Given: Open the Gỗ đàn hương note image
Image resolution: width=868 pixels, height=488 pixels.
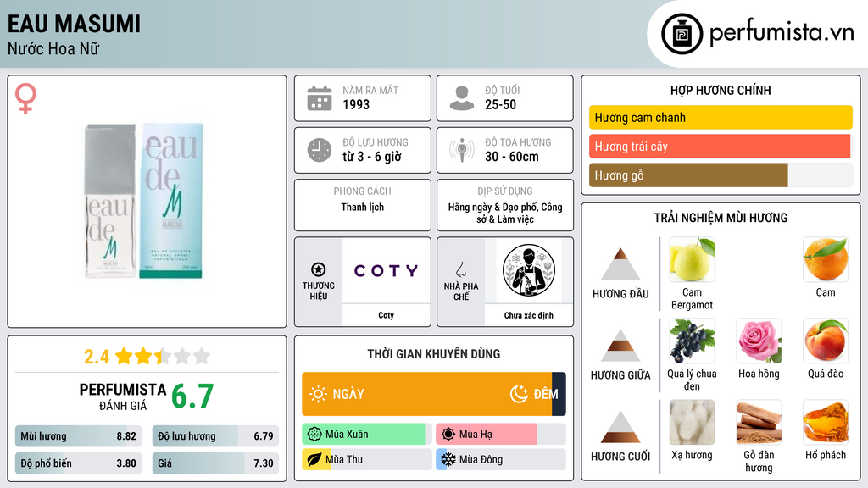Looking at the screenshot, I should [x=759, y=422].
